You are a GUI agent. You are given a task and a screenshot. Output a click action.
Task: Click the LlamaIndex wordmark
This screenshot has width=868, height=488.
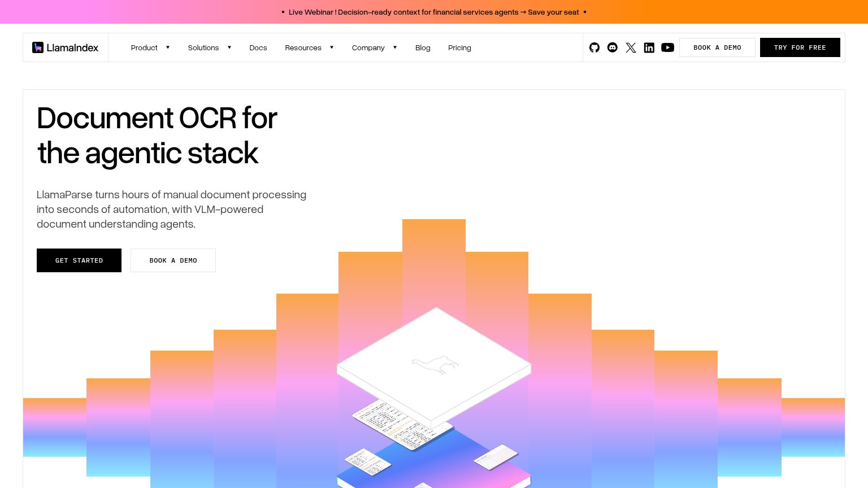click(72, 47)
